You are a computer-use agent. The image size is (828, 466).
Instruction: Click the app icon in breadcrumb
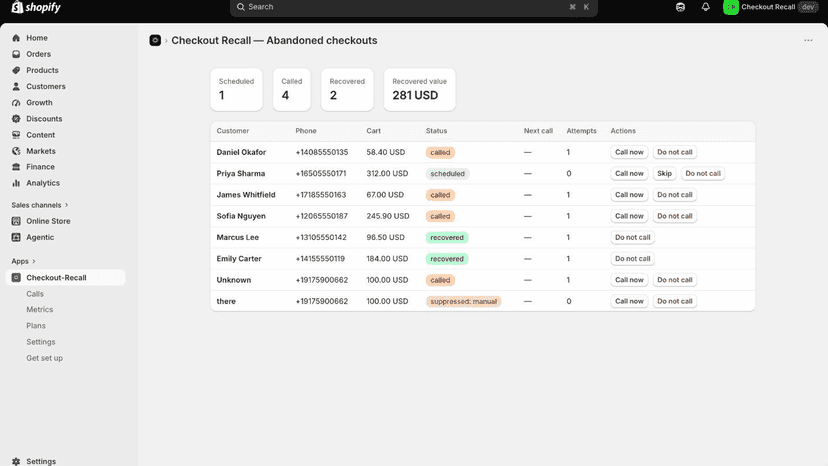[x=155, y=41]
